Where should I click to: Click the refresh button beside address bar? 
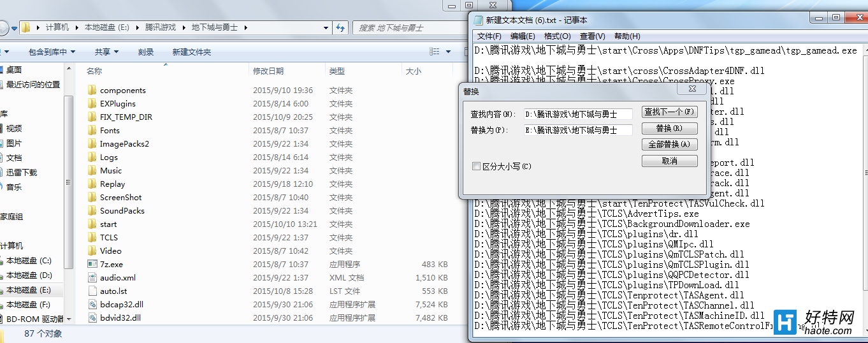pos(340,27)
